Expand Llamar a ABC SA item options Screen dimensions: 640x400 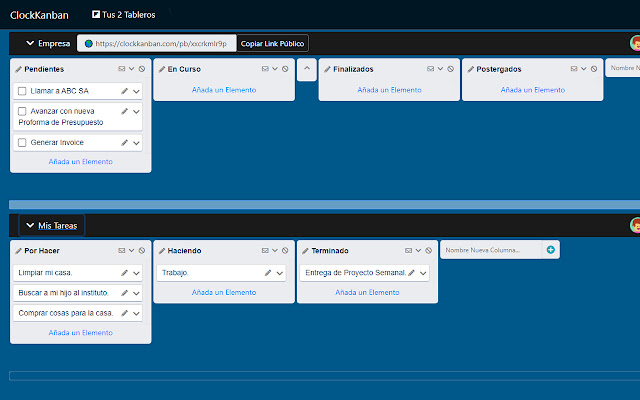click(x=136, y=91)
